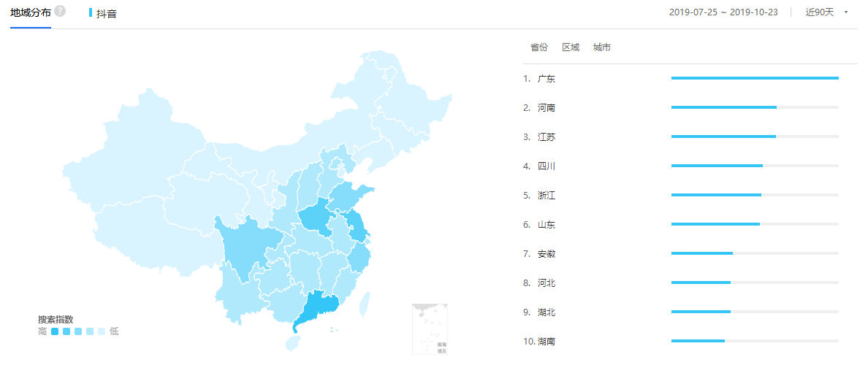This screenshot has width=868, height=365.
Task: Click the lightest legend swatch next to 低
Action: pos(102,332)
